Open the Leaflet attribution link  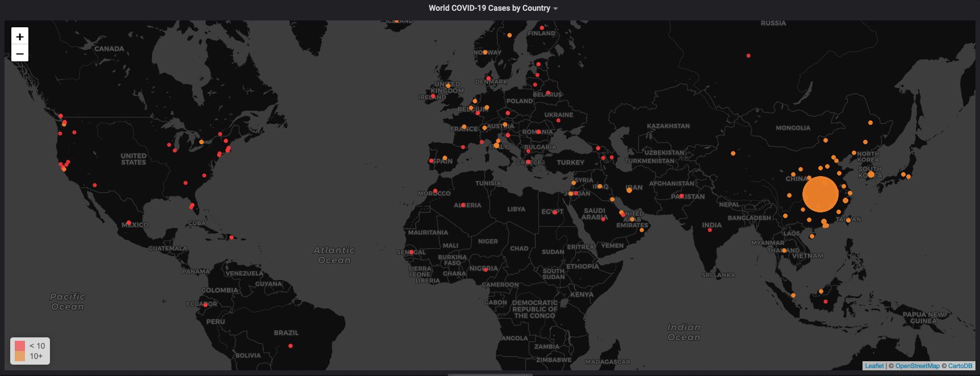874,366
